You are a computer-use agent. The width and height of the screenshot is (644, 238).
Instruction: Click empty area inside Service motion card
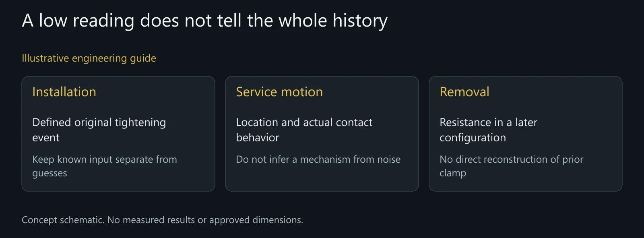[322, 179]
